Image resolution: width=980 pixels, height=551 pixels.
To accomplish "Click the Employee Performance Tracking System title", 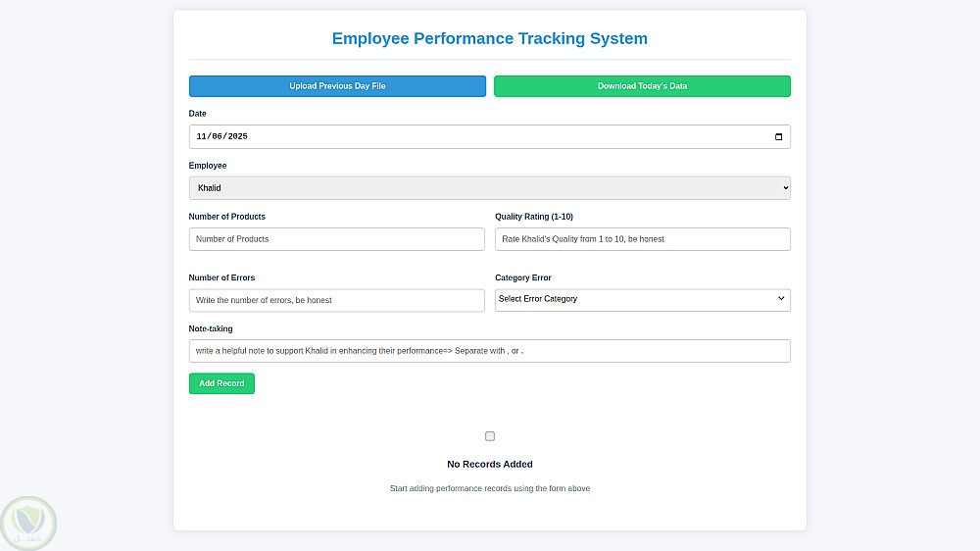I will pyautogui.click(x=489, y=39).
